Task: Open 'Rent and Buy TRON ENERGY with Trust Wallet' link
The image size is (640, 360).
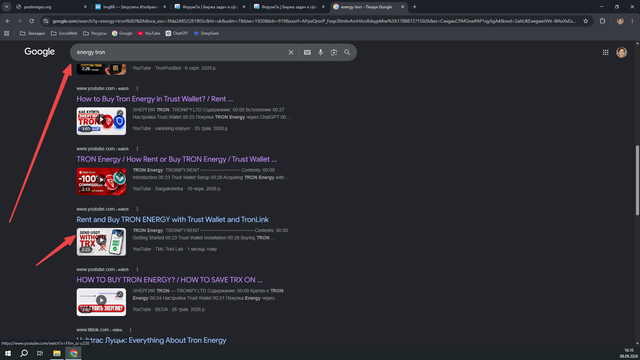Action: (173, 220)
